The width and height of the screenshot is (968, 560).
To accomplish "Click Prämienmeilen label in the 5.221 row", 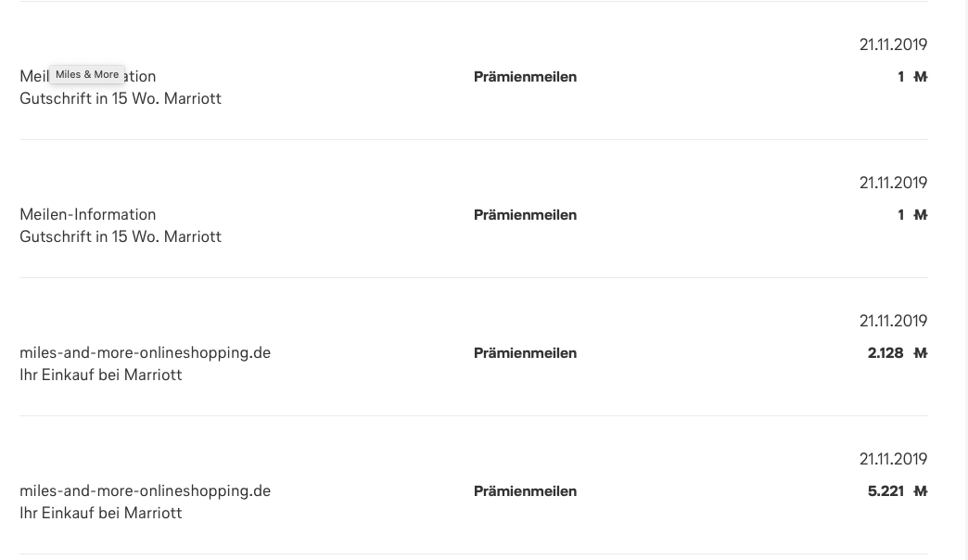I will (525, 491).
